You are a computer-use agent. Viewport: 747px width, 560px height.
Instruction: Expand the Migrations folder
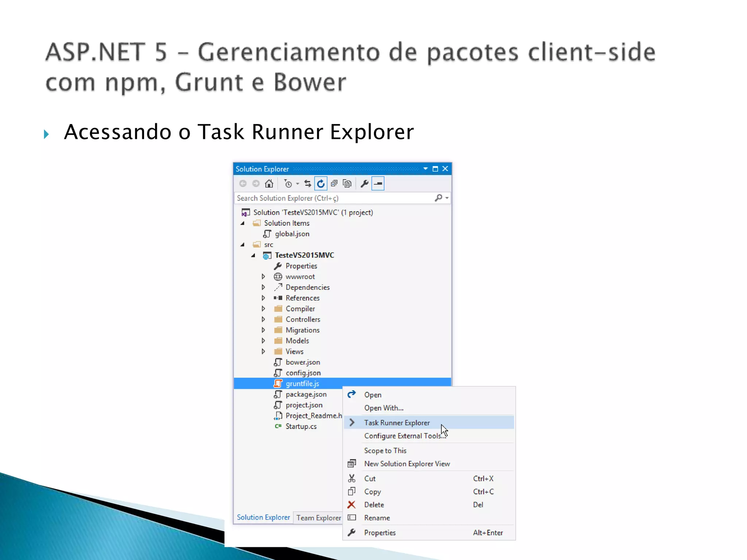point(263,330)
